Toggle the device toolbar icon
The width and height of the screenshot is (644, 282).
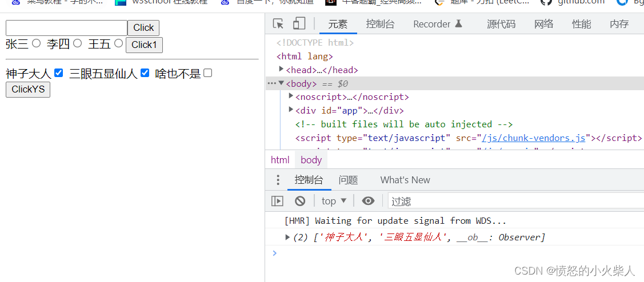pyautogui.click(x=299, y=24)
